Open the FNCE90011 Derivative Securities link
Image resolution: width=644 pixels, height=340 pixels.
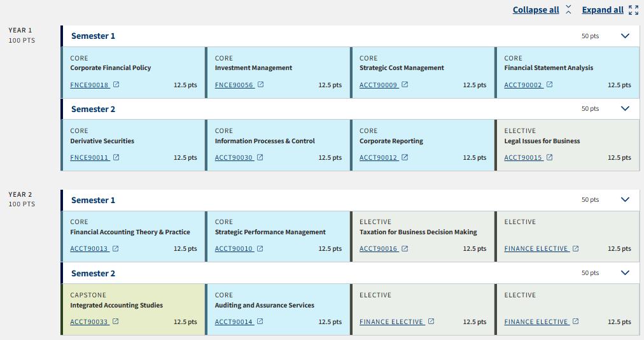pos(90,157)
